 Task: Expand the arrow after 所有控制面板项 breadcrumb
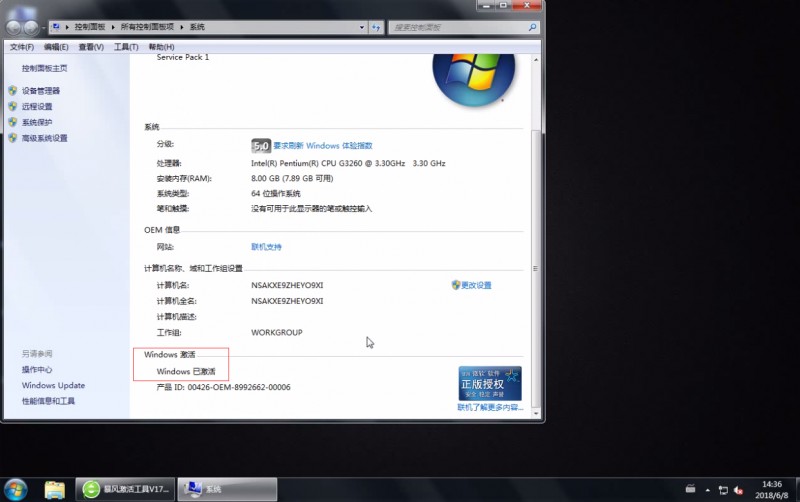point(182,27)
